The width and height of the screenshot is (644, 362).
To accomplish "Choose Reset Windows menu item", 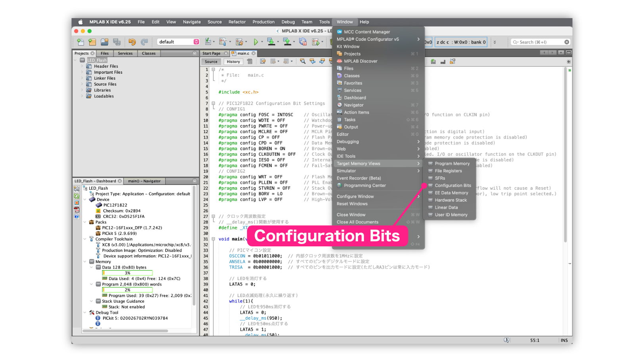I will coord(378,204).
